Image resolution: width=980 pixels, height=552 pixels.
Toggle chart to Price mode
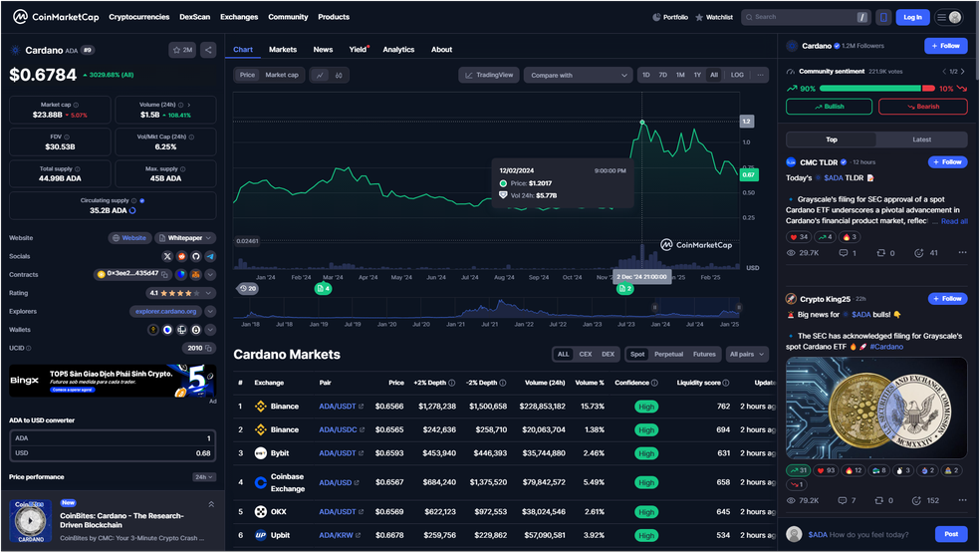tap(248, 75)
